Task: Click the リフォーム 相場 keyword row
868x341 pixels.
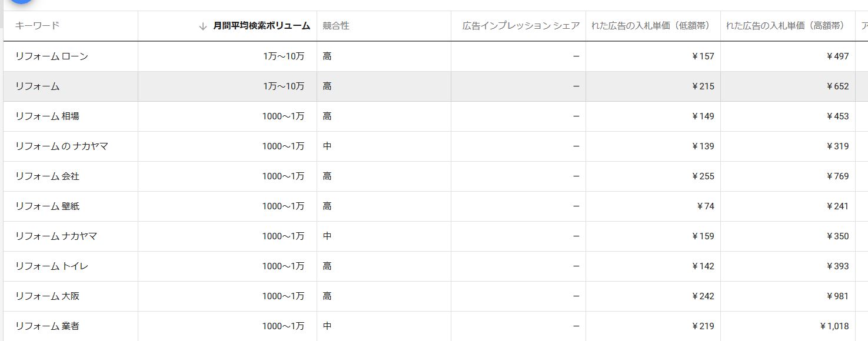Action: tap(47, 116)
